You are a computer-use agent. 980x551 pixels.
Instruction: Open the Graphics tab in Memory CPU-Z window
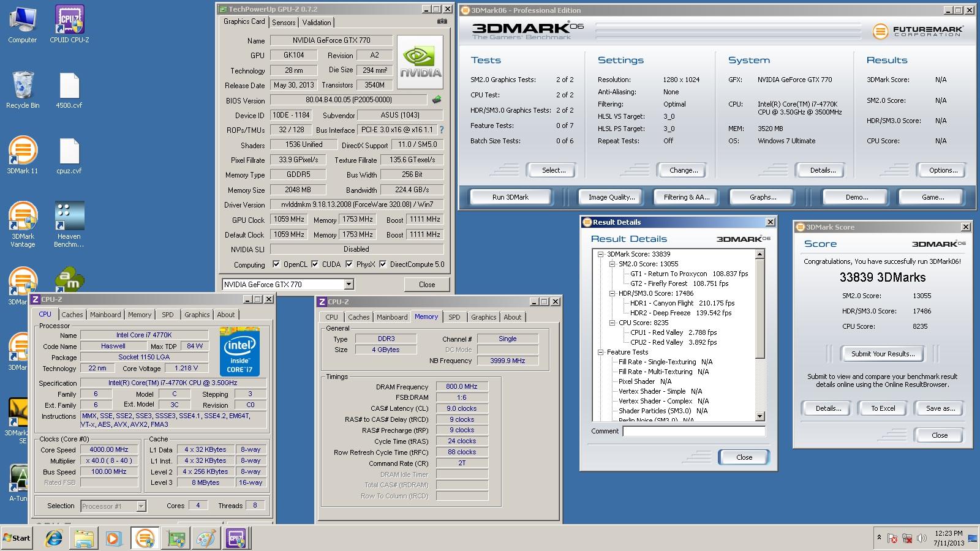(483, 317)
